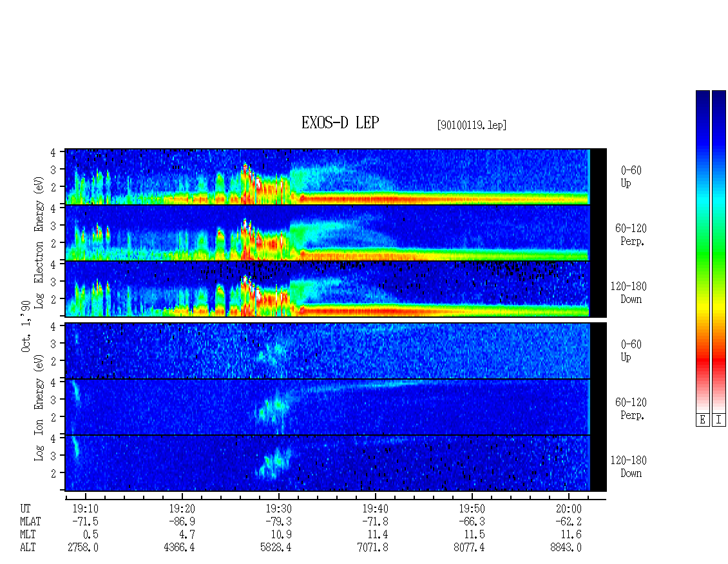Click the [90100119.lep] file name label
Viewport: 728px width, 564px height.
click(471, 125)
